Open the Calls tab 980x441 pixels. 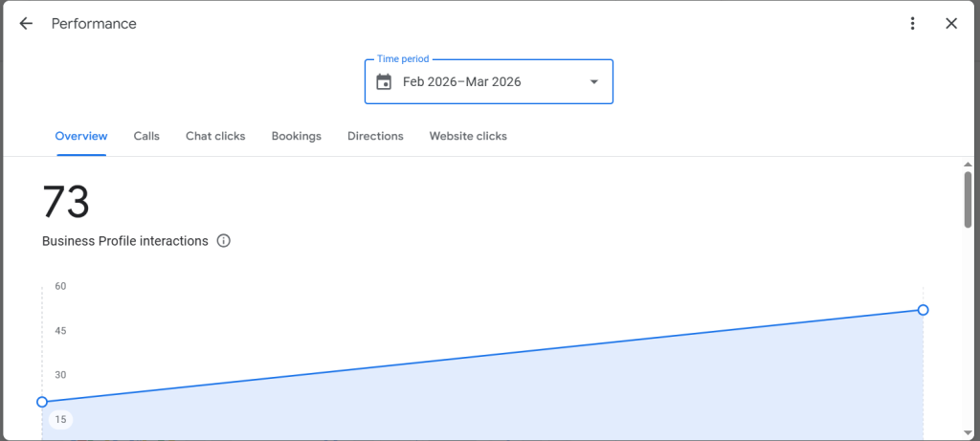tap(146, 136)
